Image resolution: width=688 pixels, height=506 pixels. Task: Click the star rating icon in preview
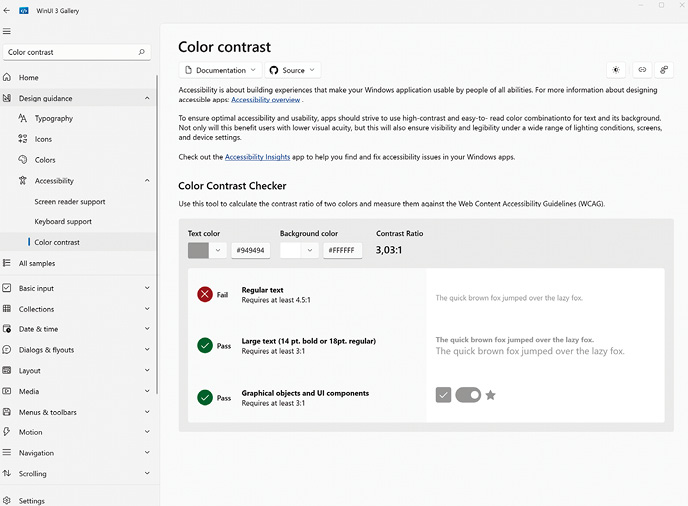point(491,395)
